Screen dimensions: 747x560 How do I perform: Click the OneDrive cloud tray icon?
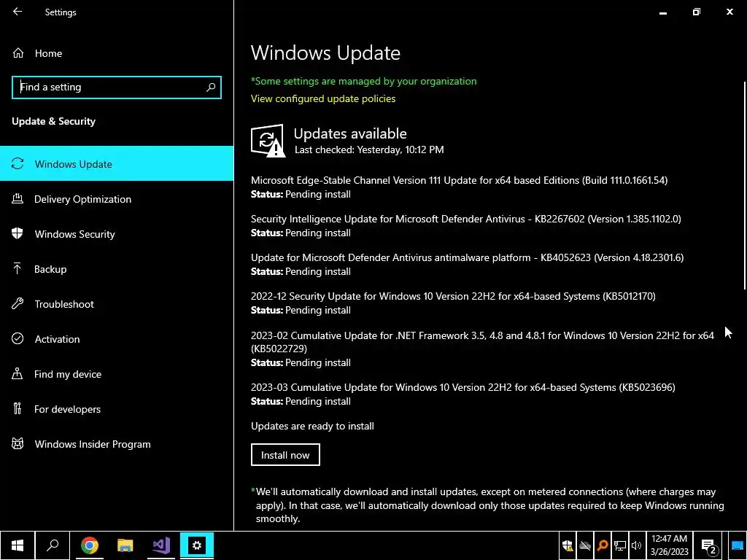click(585, 545)
